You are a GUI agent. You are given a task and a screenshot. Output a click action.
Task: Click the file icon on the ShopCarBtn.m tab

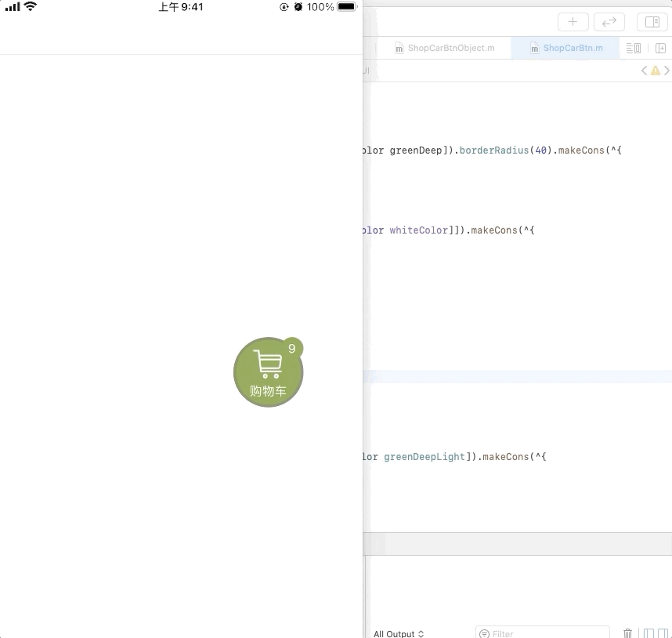pos(534,49)
